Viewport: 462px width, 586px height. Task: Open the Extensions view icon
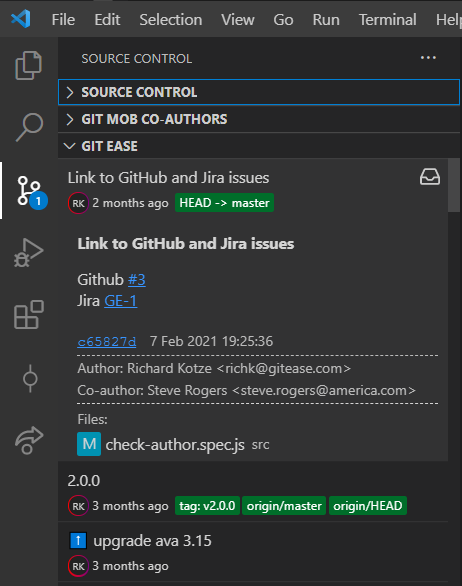pos(29,315)
